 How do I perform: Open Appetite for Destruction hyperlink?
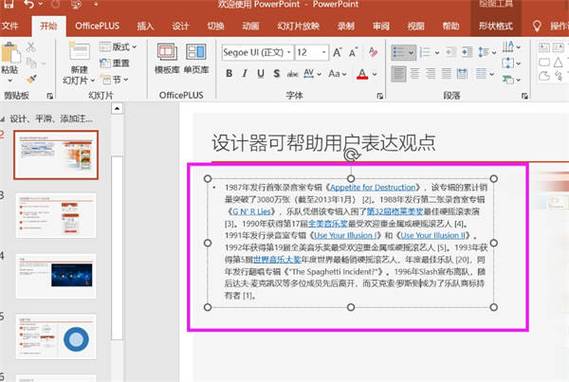click(x=373, y=187)
